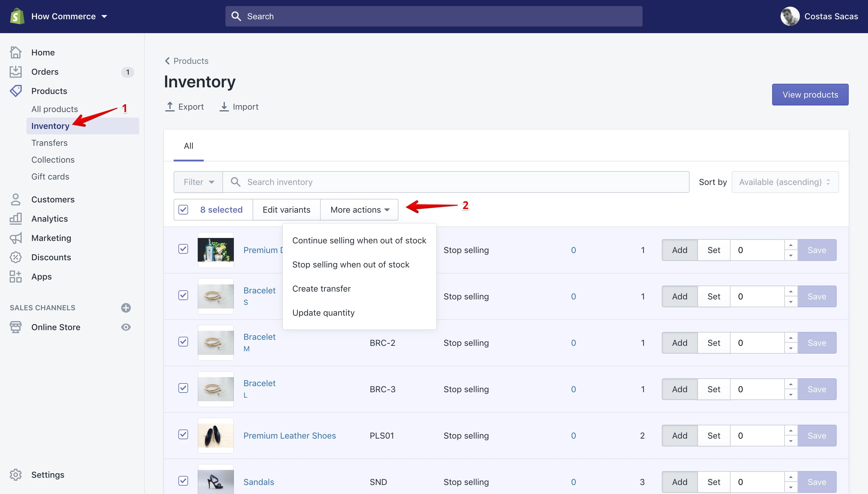Image resolution: width=868 pixels, height=494 pixels.
Task: Click the Settings gear icon
Action: coord(16,475)
